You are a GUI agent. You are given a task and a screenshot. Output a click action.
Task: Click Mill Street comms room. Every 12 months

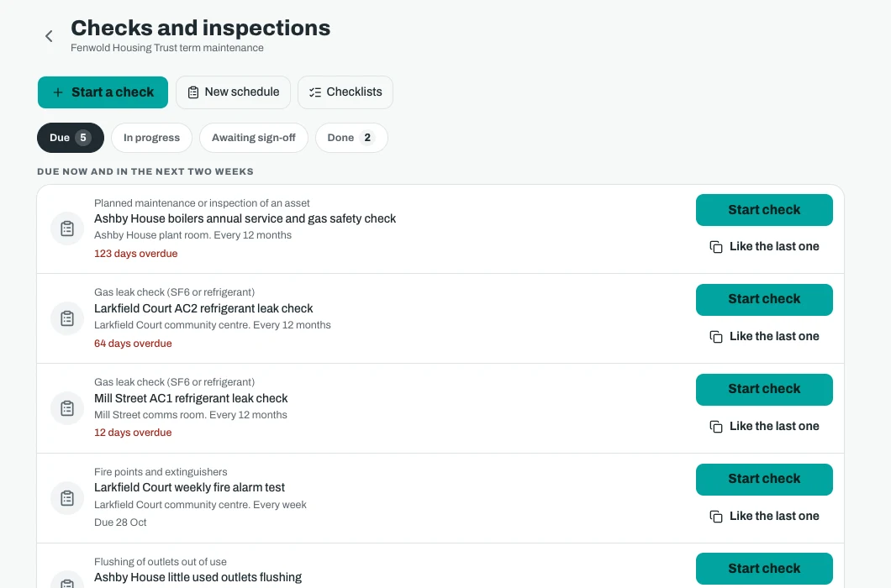coord(190,415)
